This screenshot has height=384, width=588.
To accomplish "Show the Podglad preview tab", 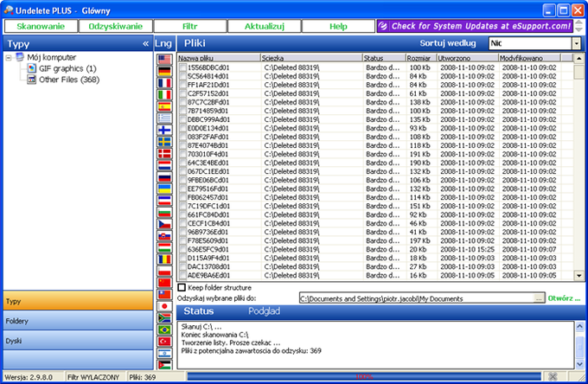I will coord(264,311).
